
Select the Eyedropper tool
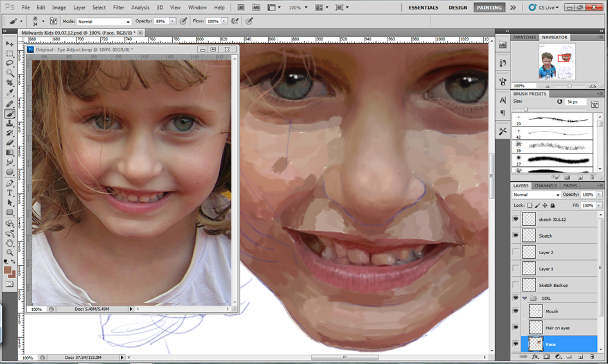[x=10, y=93]
